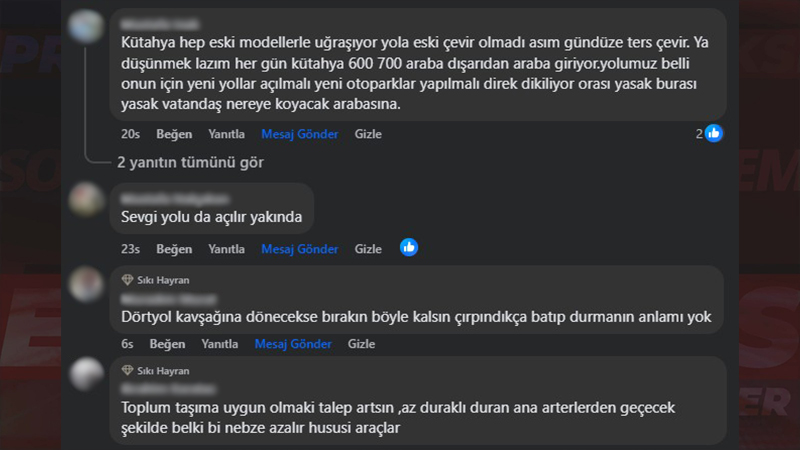Click the Sıkı Hayran diamond badge on the Dörtyol comment
Image resolution: width=800 pixels, height=450 pixels.
point(127,280)
